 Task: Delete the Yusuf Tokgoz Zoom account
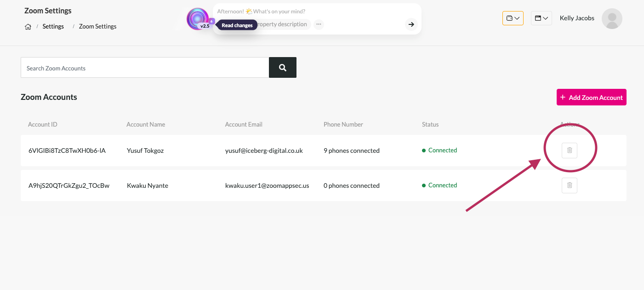[570, 151]
